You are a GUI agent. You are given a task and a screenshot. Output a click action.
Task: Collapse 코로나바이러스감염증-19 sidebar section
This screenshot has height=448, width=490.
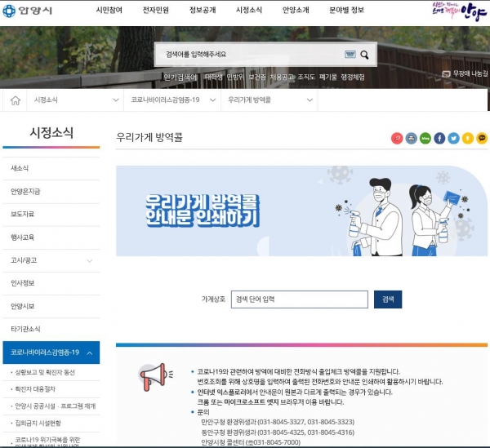[88, 353]
